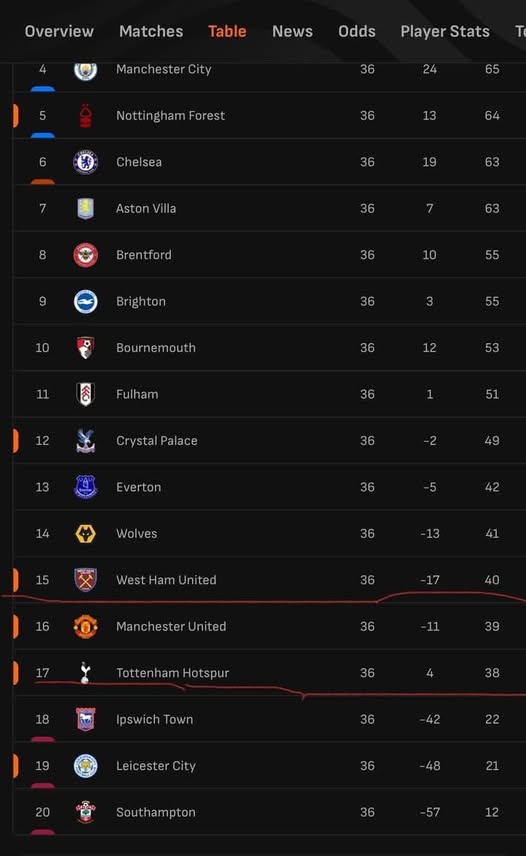Click the Brentford club crest
The height and width of the screenshot is (856, 526).
tap(86, 255)
